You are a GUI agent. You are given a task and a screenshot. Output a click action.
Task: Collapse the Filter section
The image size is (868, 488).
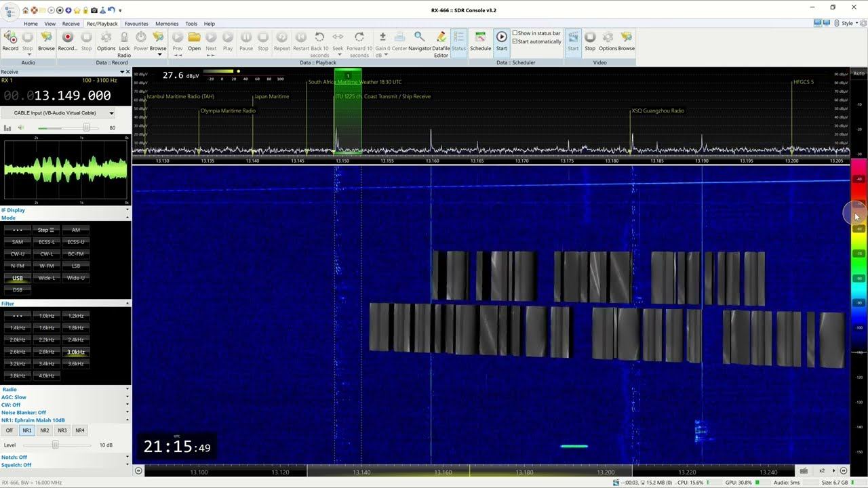coord(127,304)
